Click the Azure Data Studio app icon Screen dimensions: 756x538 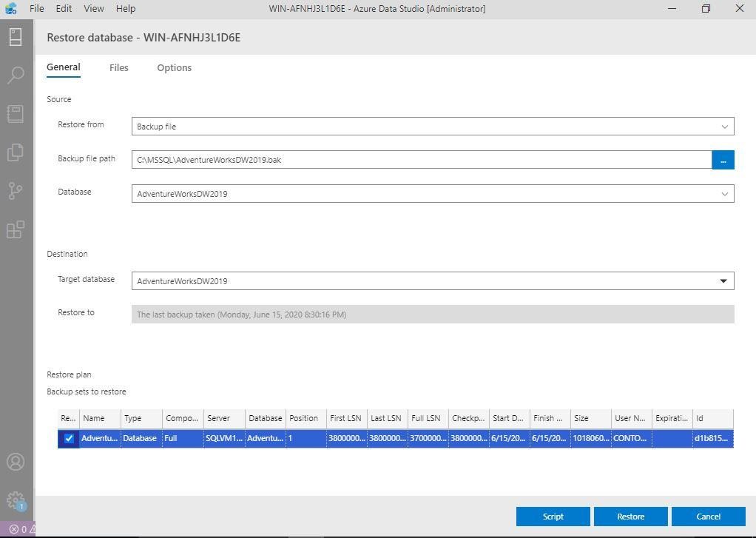pos(10,8)
